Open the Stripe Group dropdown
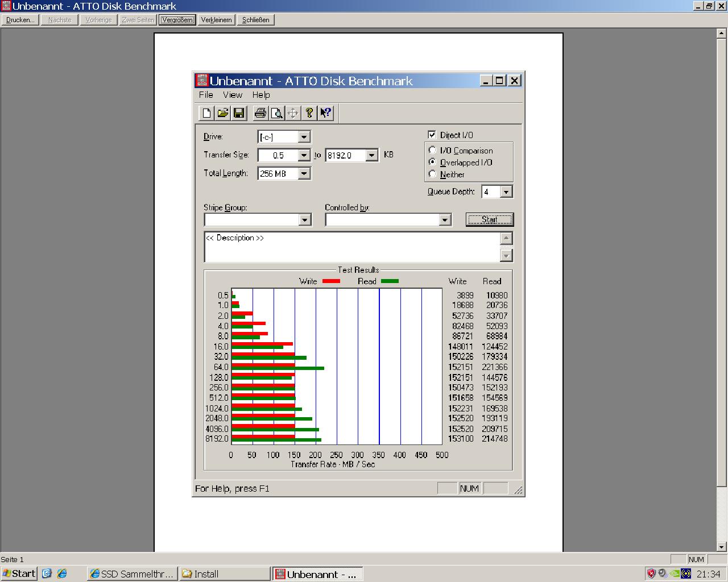Screen dimensions: 728x582 (305, 220)
